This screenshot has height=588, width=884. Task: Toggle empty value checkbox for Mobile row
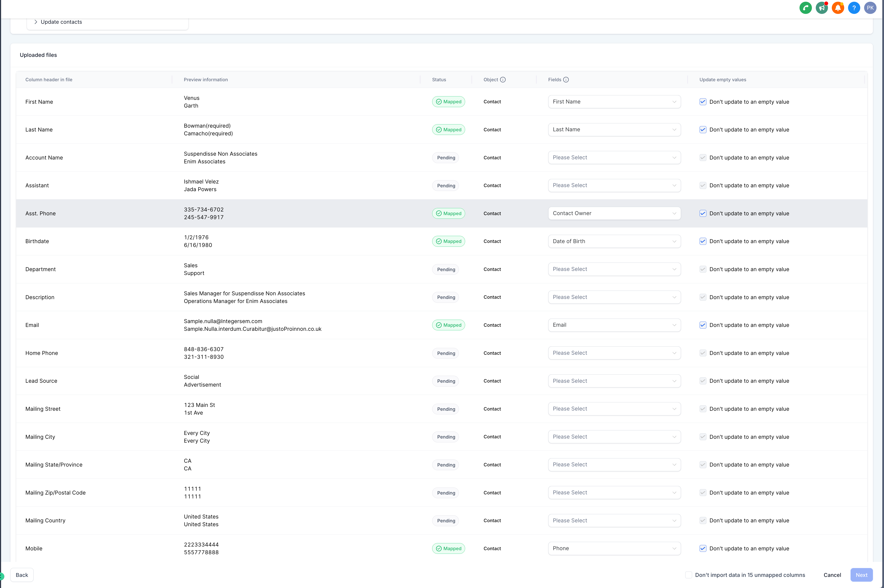click(x=703, y=548)
